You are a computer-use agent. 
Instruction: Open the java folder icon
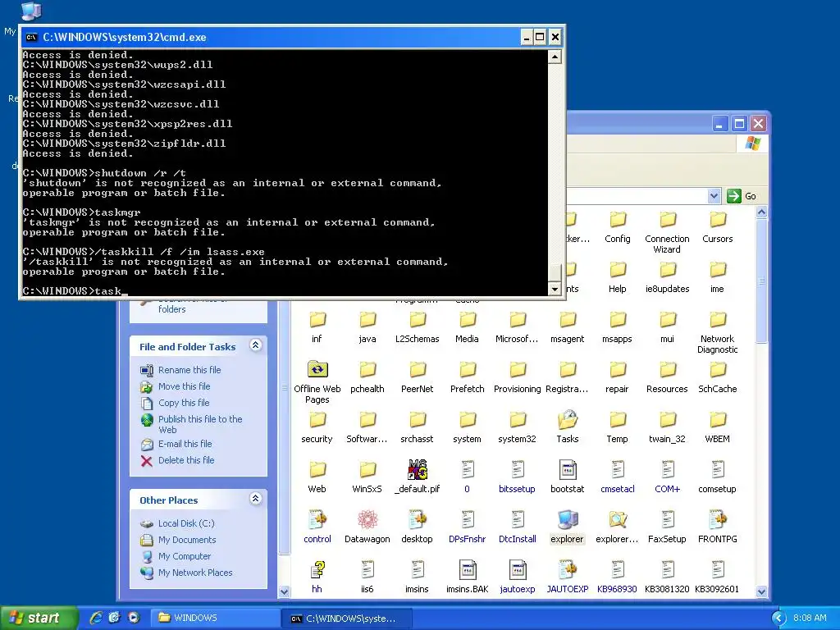367,320
